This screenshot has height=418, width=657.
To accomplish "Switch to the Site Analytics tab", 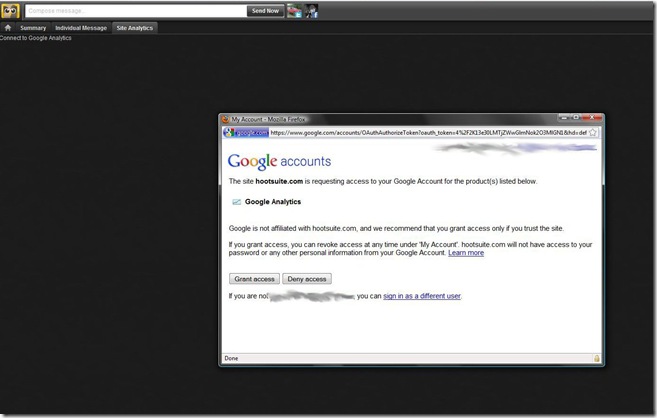I will coord(135,28).
